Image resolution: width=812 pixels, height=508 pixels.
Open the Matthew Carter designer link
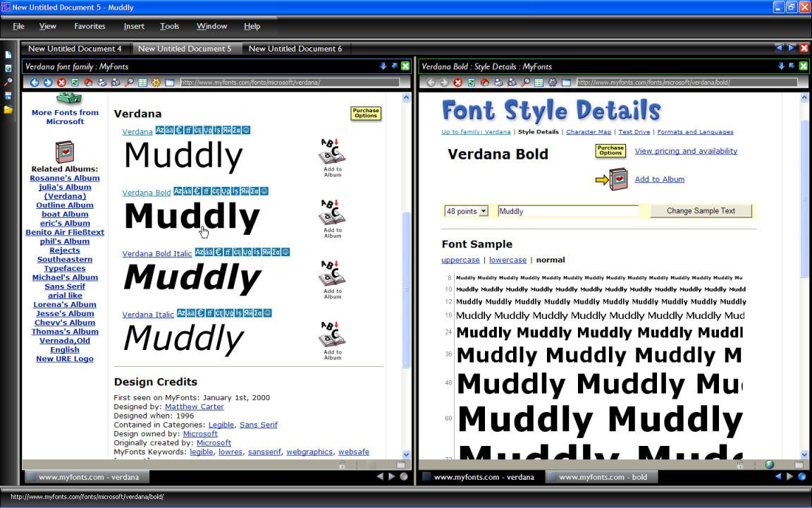[195, 407]
